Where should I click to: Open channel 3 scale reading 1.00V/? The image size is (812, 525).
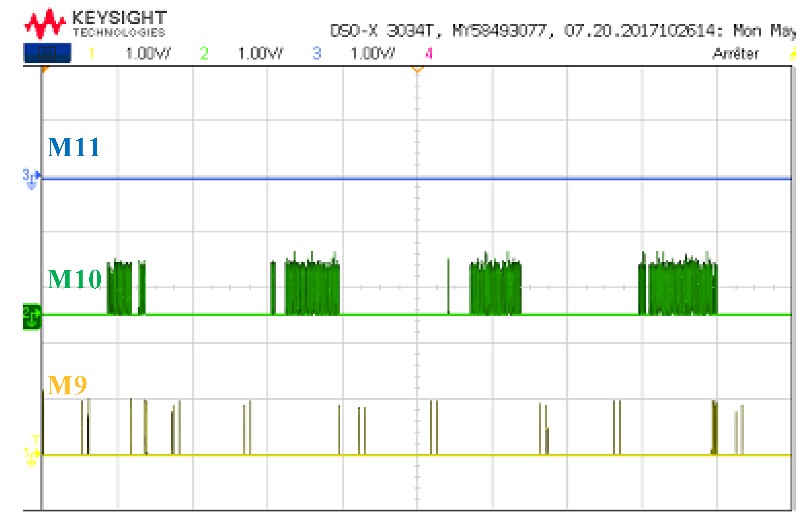tap(372, 53)
